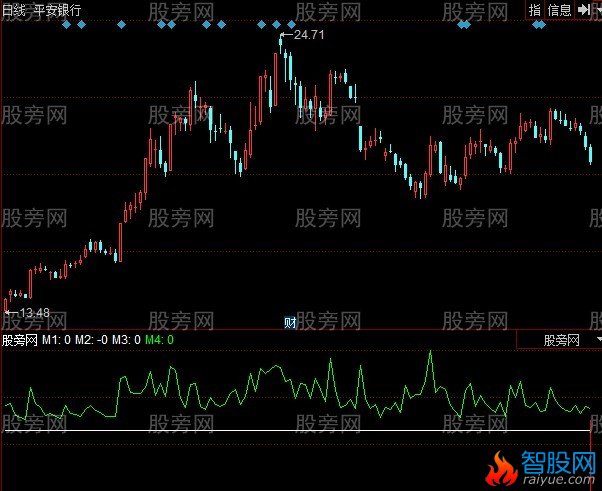
Task: Expand the 股旁网 indicator dropdown arrow
Action: click(599, 340)
